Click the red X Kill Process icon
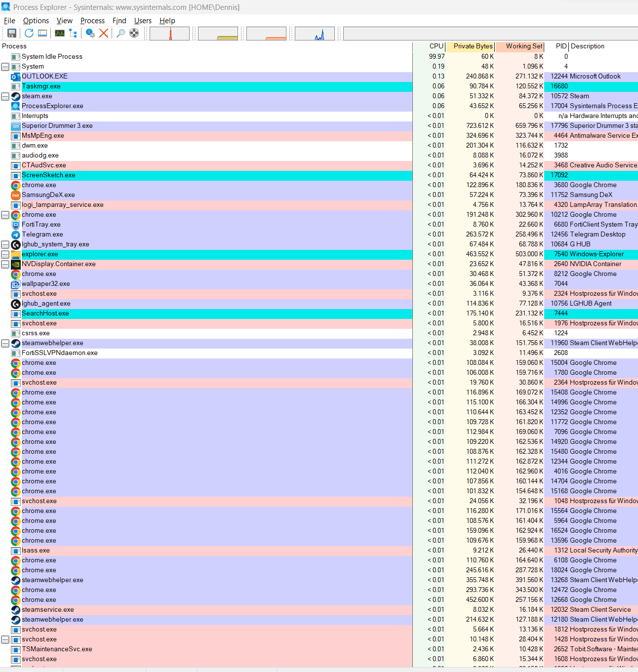 click(104, 33)
